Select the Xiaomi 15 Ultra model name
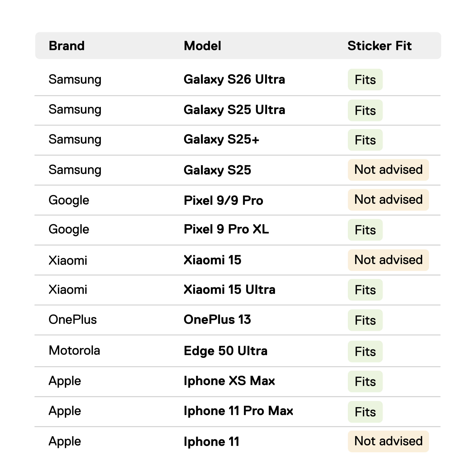 pos(229,290)
